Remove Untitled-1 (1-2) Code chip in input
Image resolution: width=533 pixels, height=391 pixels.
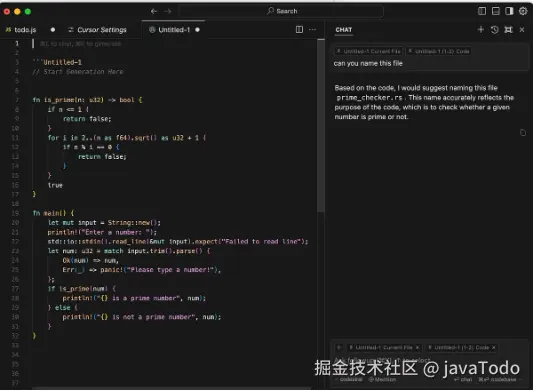[x=494, y=347]
